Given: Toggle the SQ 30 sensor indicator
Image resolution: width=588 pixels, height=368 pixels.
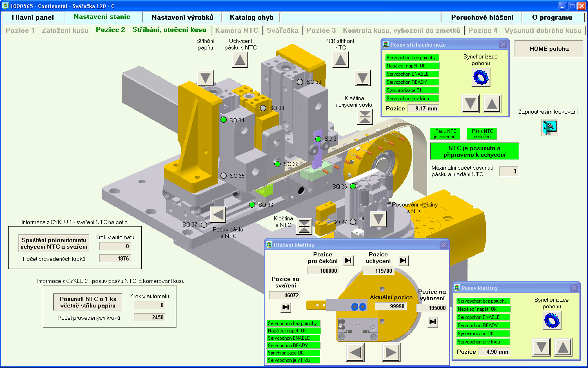Looking at the screenshot, I should click(300, 82).
